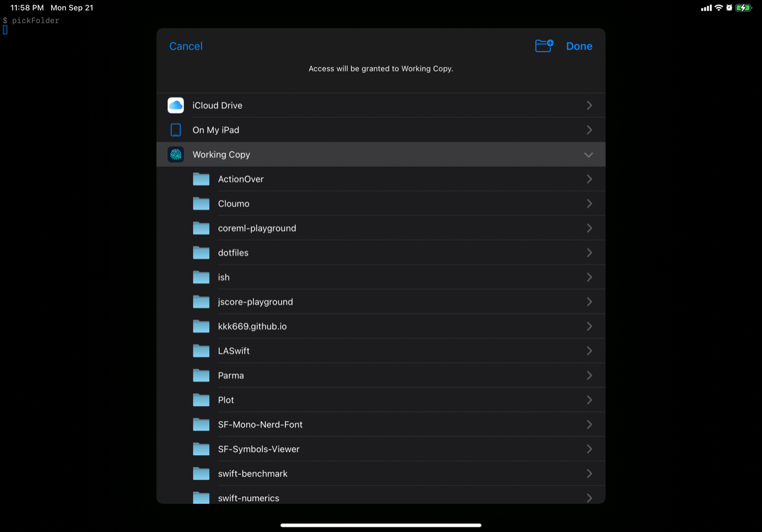Image resolution: width=762 pixels, height=532 pixels.
Task: Select the Parma folder name
Action: pos(231,376)
